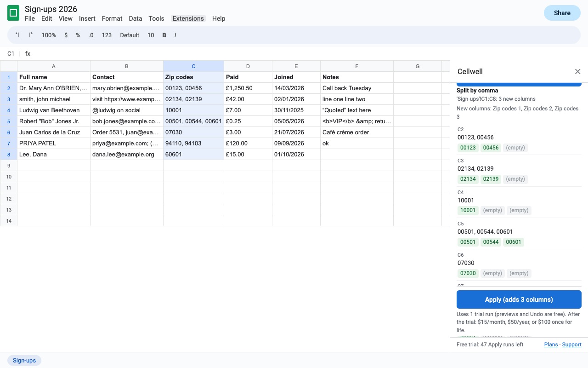Click the Redo arrow in toolbar

(31, 35)
